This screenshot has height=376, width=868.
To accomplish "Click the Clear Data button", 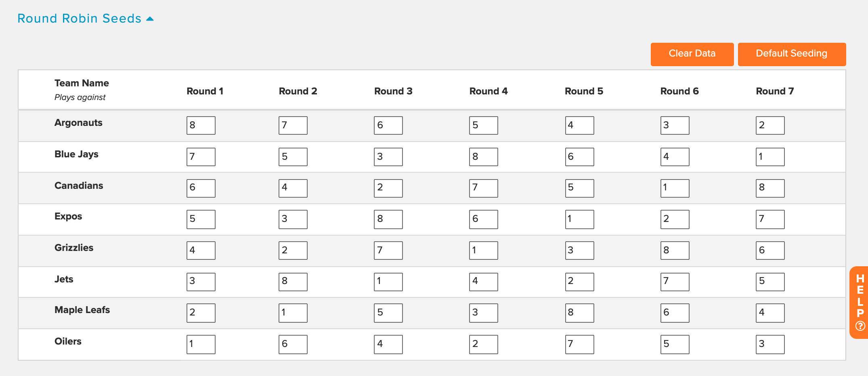I will coord(692,54).
